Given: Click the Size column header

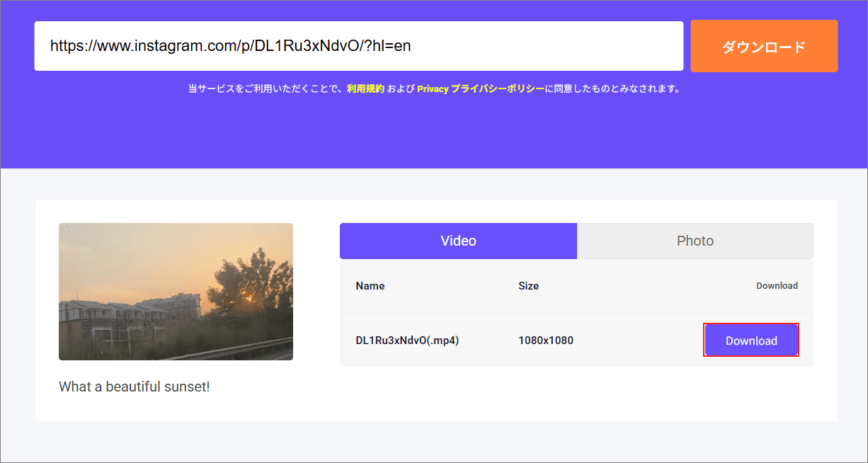Looking at the screenshot, I should pyautogui.click(x=528, y=285).
